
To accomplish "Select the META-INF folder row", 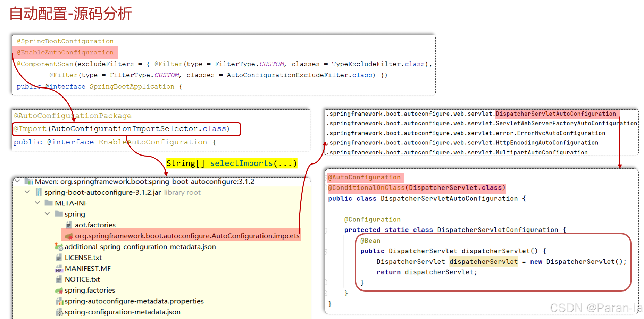I will click(x=71, y=203).
